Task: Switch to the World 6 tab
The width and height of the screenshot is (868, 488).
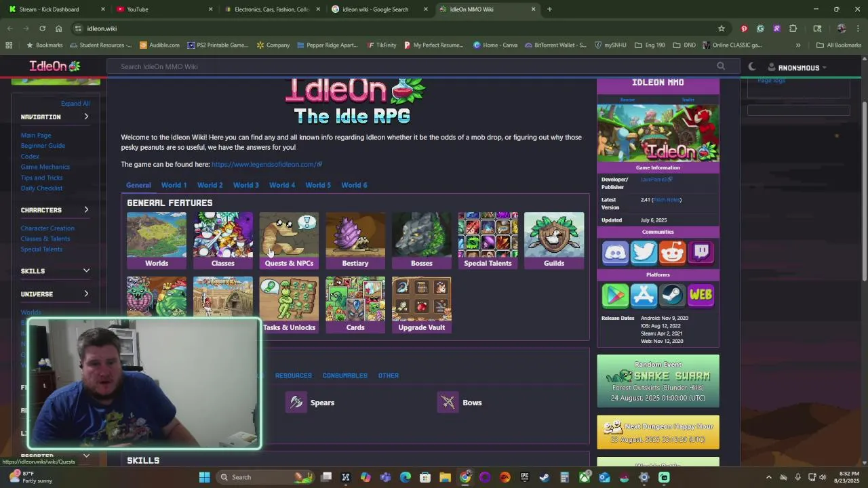Action: (354, 185)
